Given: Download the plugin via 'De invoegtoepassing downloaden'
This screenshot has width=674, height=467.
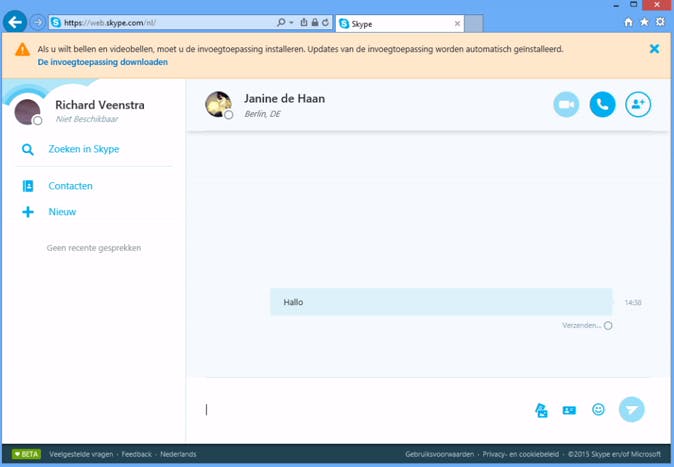Looking at the screenshot, I should 103,62.
